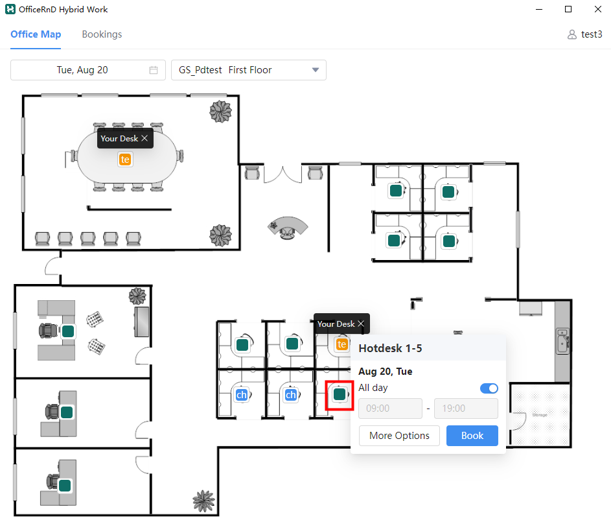Select the highlighted green Hotdesk 1-5 marker
Image resolution: width=611 pixels, height=532 pixels.
[340, 394]
